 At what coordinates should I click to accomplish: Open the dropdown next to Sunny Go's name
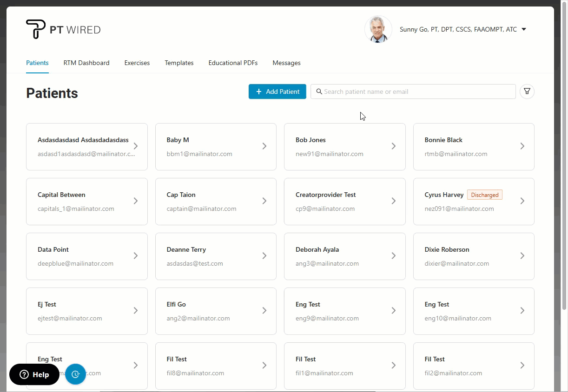524,29
